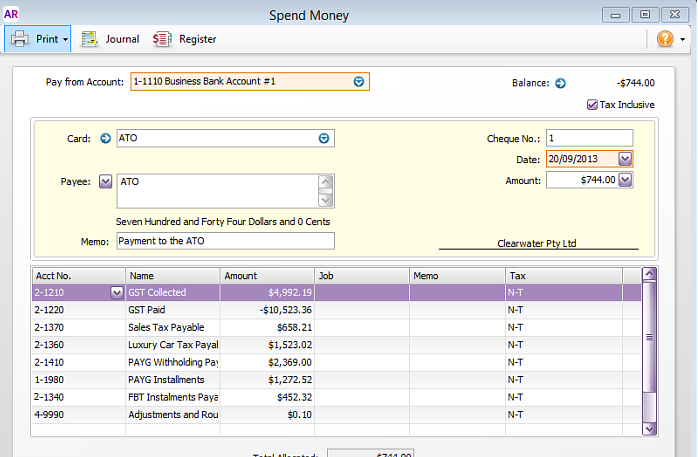Viewport: 698px width, 457px height.
Task: Open the Date calendar dropdown
Action: [625, 159]
